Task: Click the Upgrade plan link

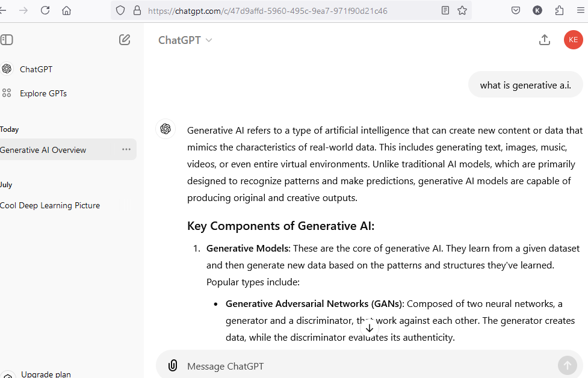Action: click(46, 374)
